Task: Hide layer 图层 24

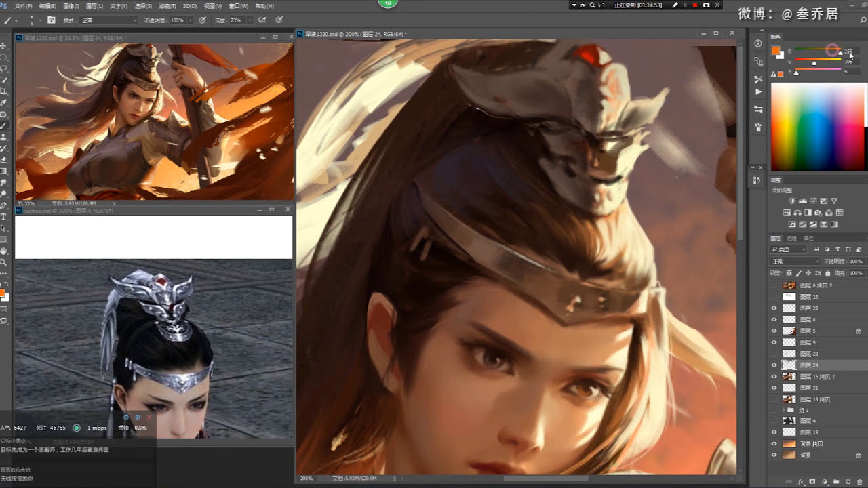Action: (774, 365)
